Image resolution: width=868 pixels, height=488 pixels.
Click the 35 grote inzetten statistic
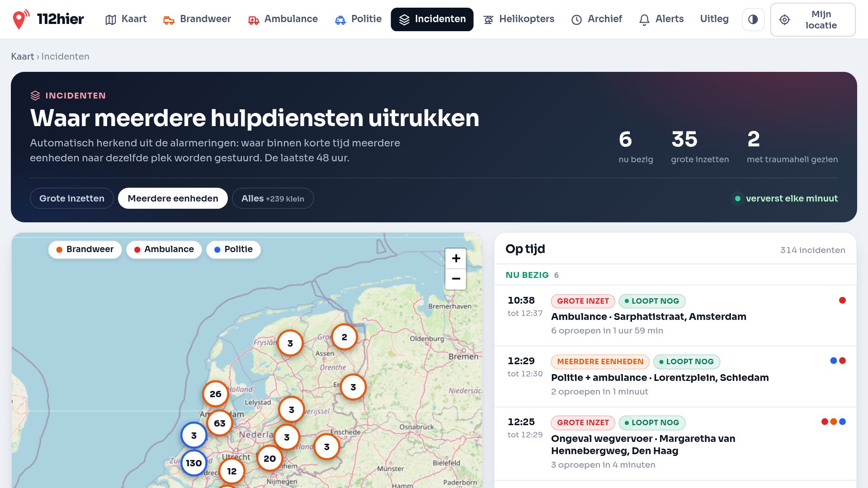700,146
